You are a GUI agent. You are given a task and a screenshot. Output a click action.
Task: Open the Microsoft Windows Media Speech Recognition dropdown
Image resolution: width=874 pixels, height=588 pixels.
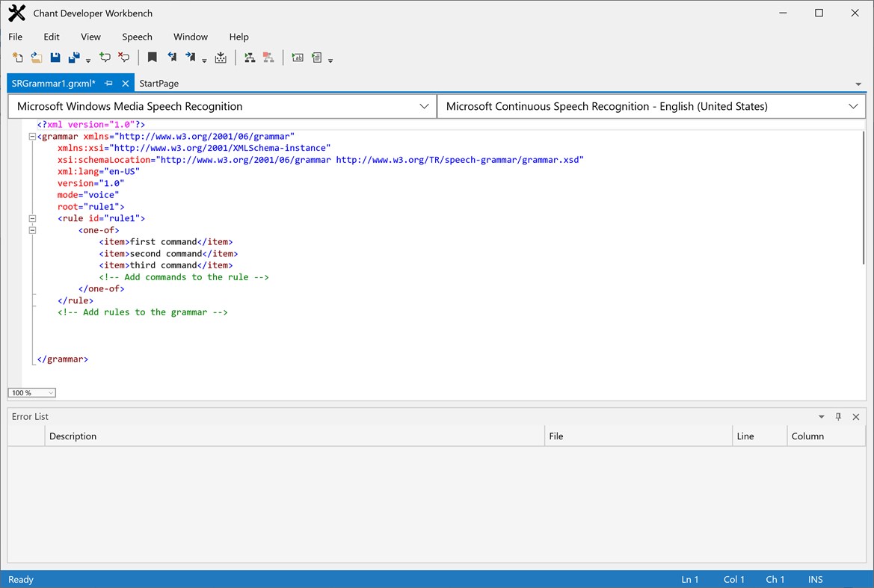[425, 106]
